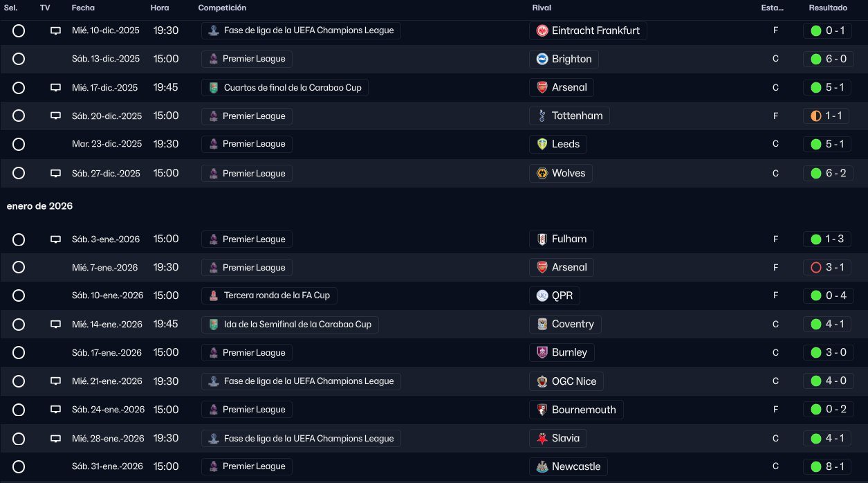The image size is (868, 483).
Task: Click the Rival column header
Action: point(542,8)
